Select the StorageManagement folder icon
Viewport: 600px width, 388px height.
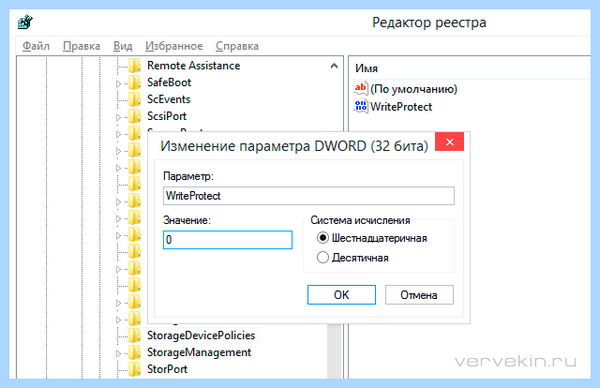click(x=135, y=352)
